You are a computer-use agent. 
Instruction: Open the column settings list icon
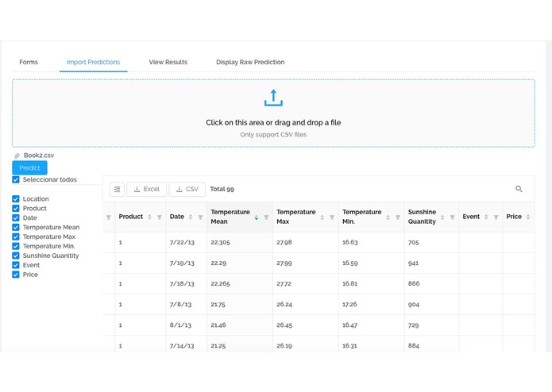click(118, 189)
